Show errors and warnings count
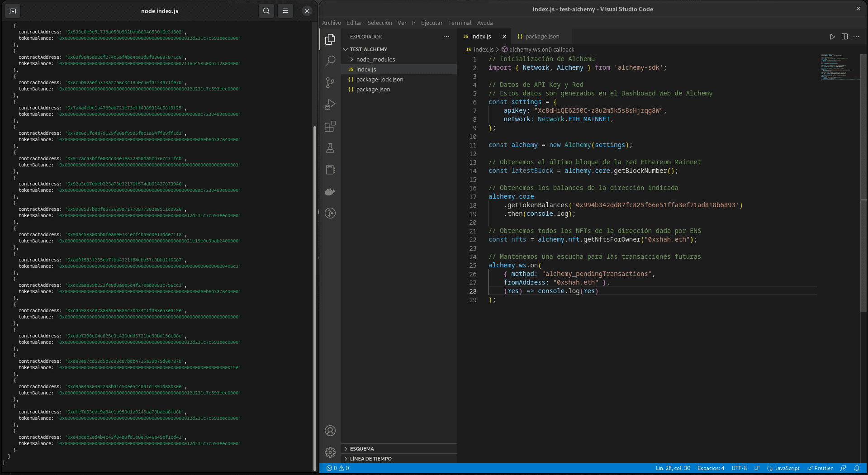 pyautogui.click(x=338, y=468)
